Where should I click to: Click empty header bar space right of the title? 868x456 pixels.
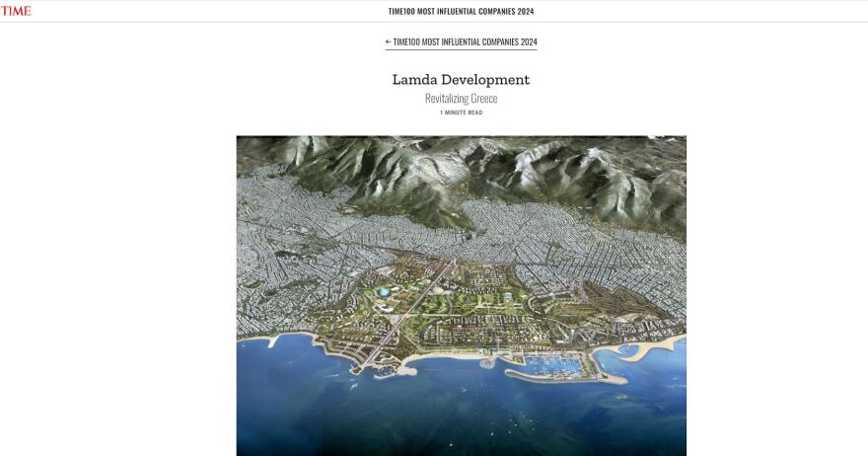coord(710,12)
